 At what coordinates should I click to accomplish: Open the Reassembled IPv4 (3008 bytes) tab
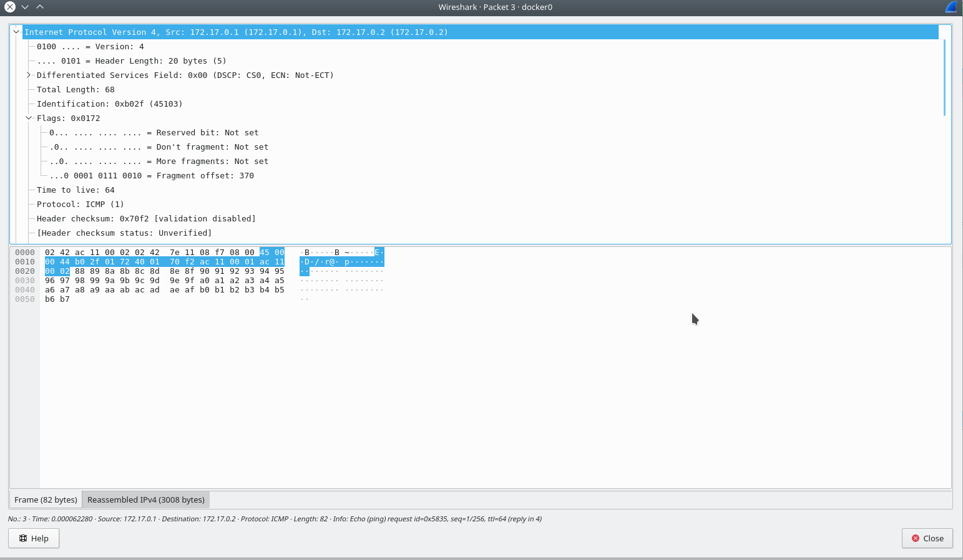point(146,500)
